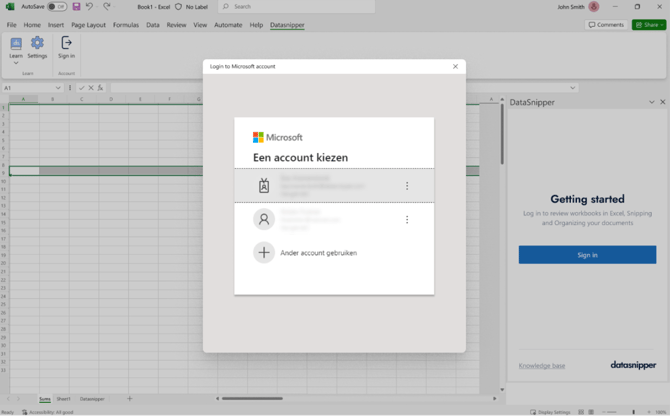
Task: Click the insert function fx icon
Action: 100,88
